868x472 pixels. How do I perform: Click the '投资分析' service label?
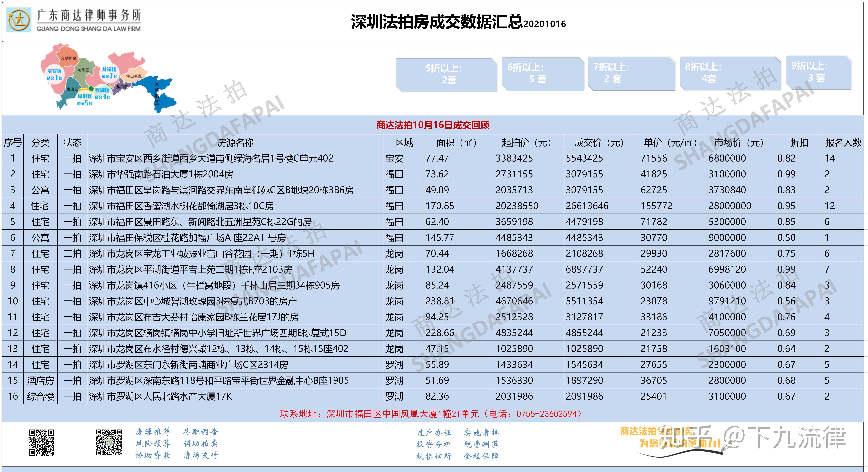click(434, 444)
